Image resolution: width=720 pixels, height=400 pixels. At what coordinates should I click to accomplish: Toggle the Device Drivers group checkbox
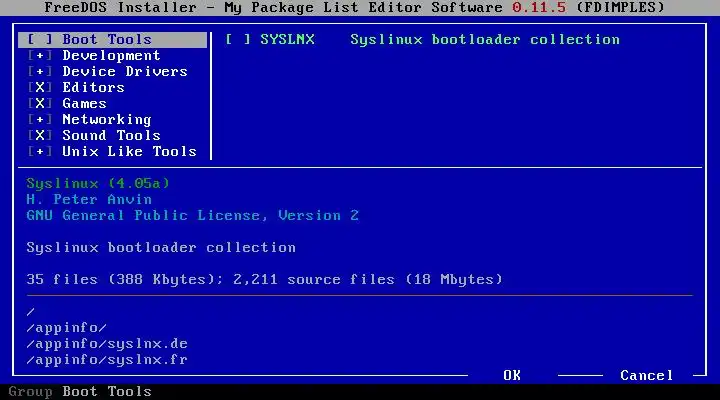[39, 72]
